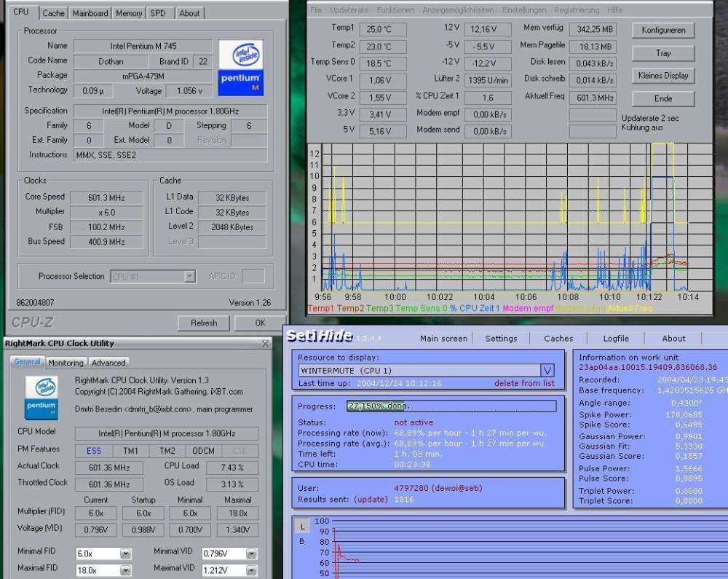
Task: Click the SetiHide progress bar
Action: pyautogui.click(x=451, y=406)
